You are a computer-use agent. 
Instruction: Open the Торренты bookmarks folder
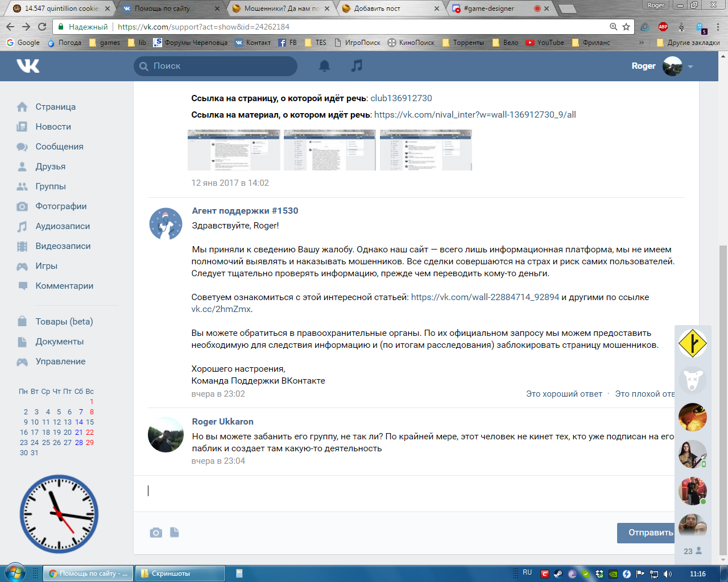click(x=463, y=43)
